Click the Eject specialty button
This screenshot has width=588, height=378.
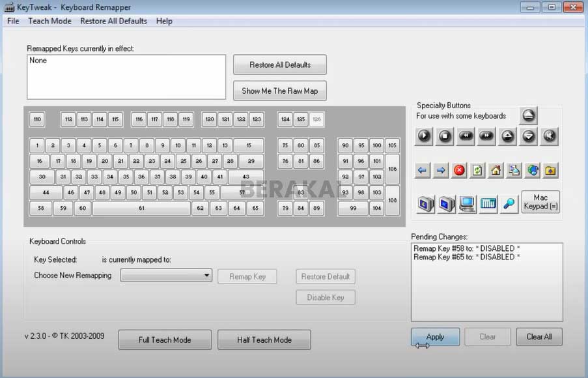[528, 115]
